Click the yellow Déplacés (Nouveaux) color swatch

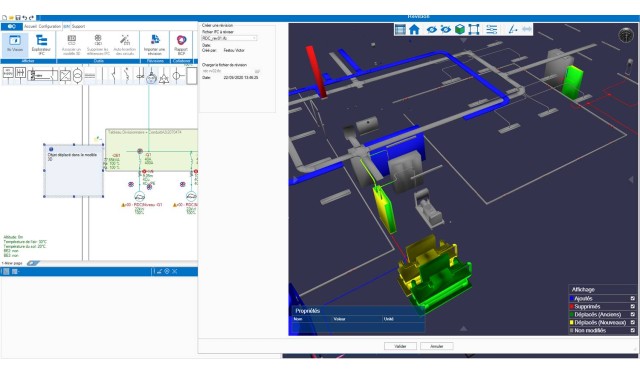click(572, 322)
